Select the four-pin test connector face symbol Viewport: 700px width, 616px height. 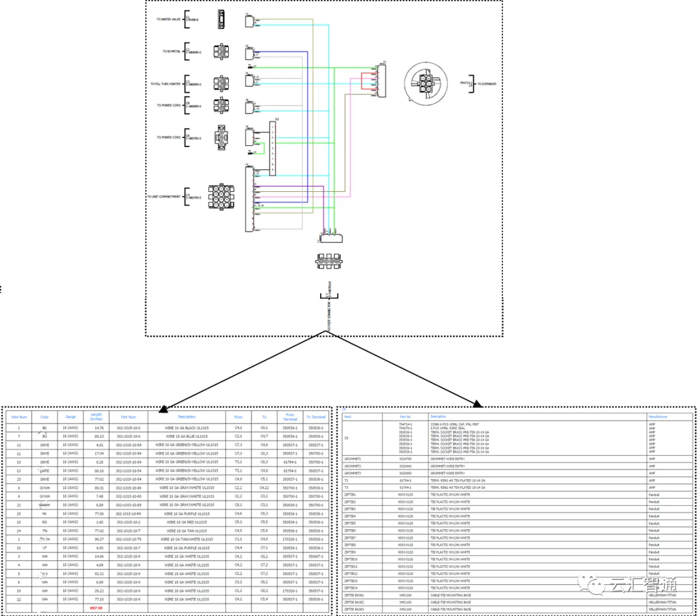pos(329,261)
